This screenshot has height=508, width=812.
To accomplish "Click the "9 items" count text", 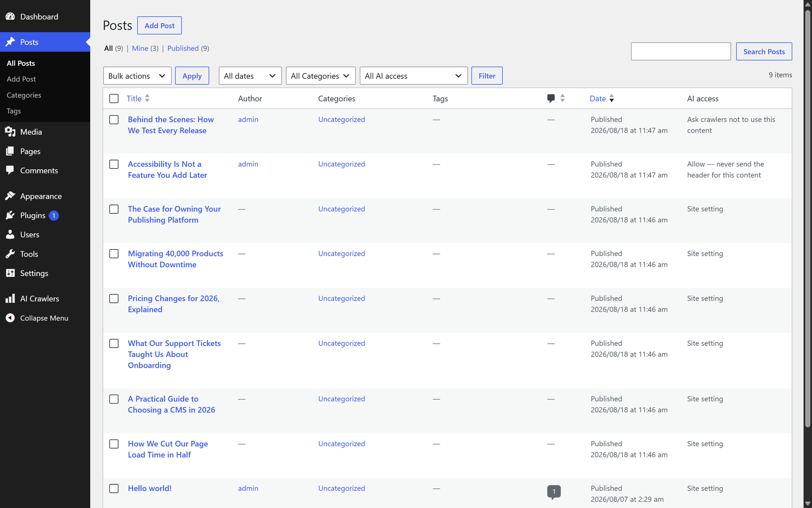I will click(x=780, y=75).
